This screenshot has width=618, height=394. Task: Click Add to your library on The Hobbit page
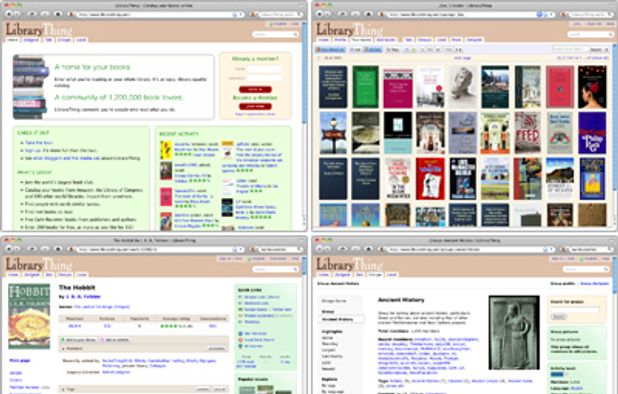[78, 340]
